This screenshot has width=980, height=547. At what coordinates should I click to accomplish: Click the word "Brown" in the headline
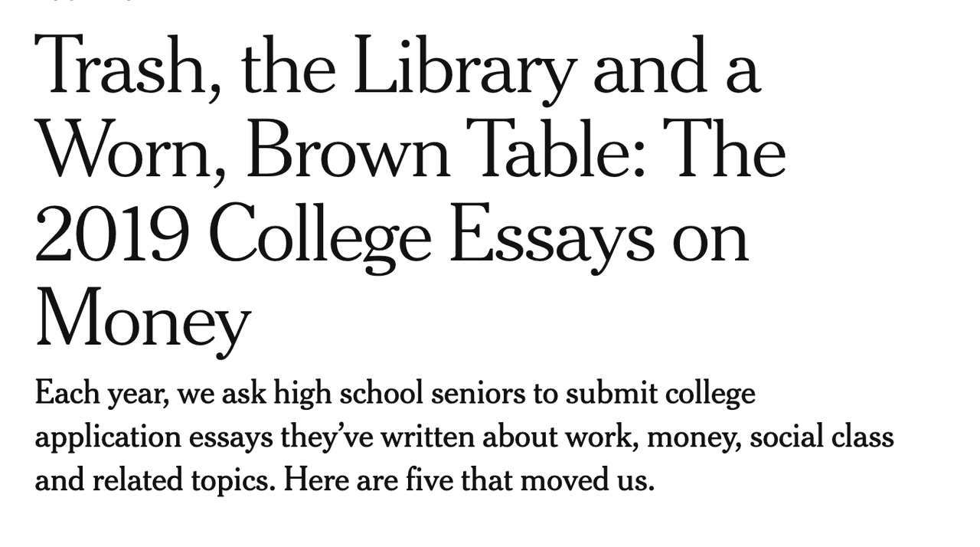(347, 151)
